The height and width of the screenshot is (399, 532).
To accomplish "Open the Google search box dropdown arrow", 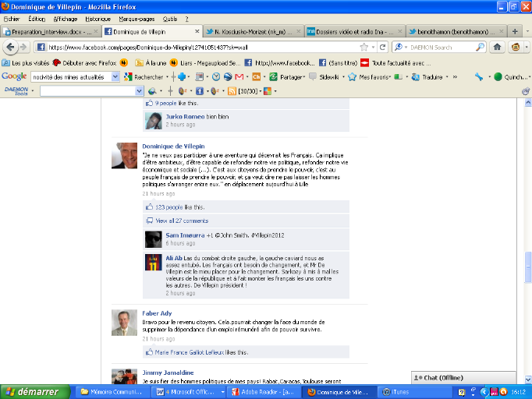I will (x=115, y=77).
